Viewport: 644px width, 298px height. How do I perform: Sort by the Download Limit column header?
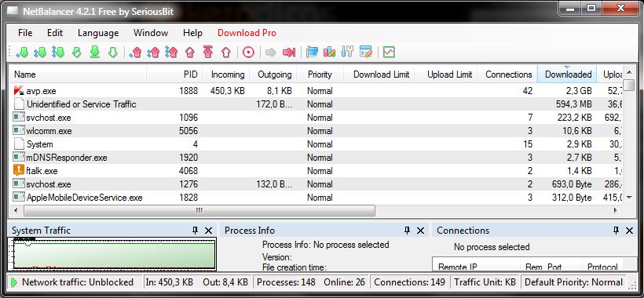(379, 74)
